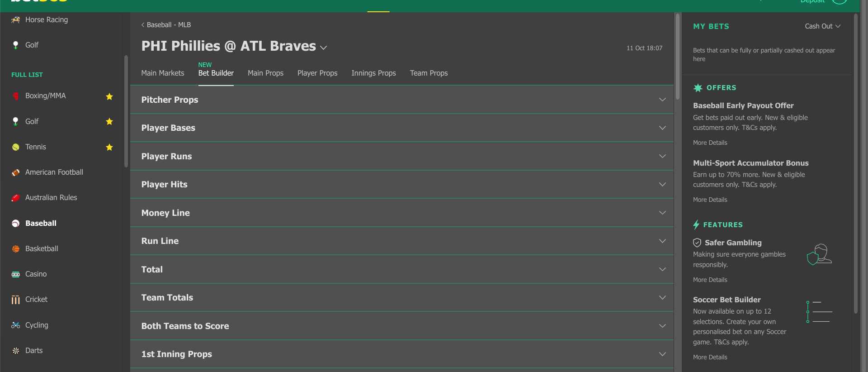Click the Casino icon
Viewport: 868px width, 372px height.
[16, 274]
